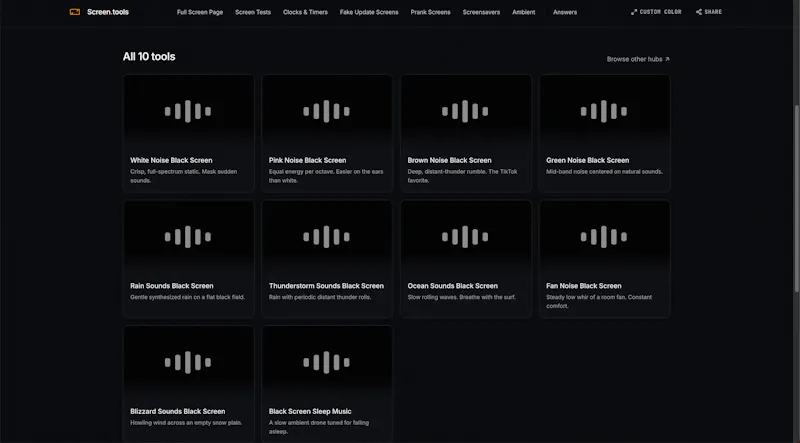Screen dimensions: 800x443
Task: Open the Answers page
Action: 565,12
